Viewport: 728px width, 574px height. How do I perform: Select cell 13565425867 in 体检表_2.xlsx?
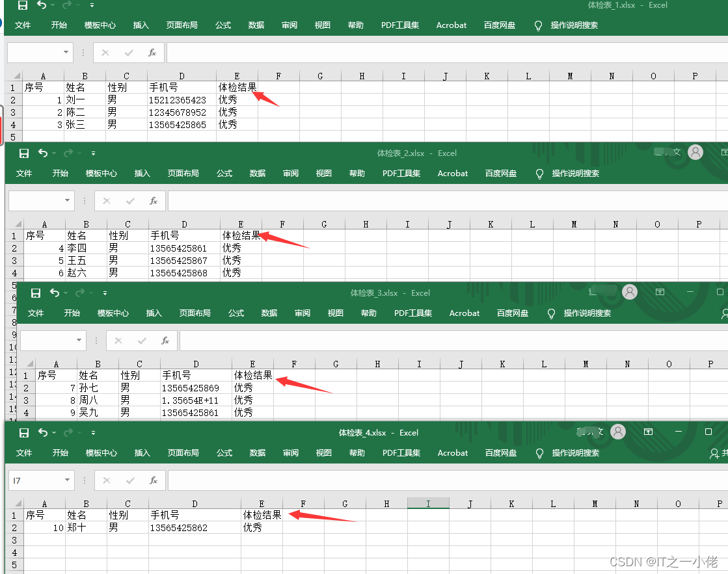pyautogui.click(x=184, y=261)
